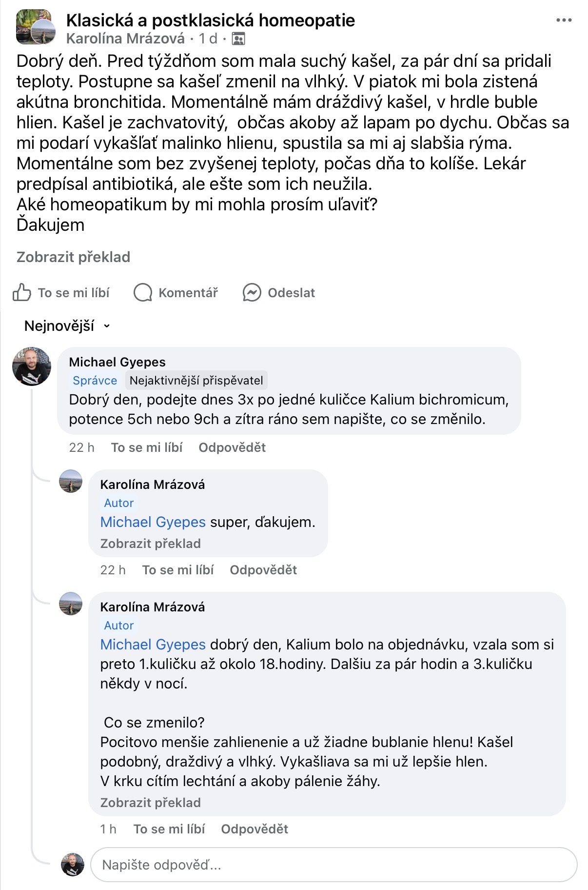Click the Michael Gyepes mention in last reply
Viewport: 588px width, 890px height.
point(153,645)
